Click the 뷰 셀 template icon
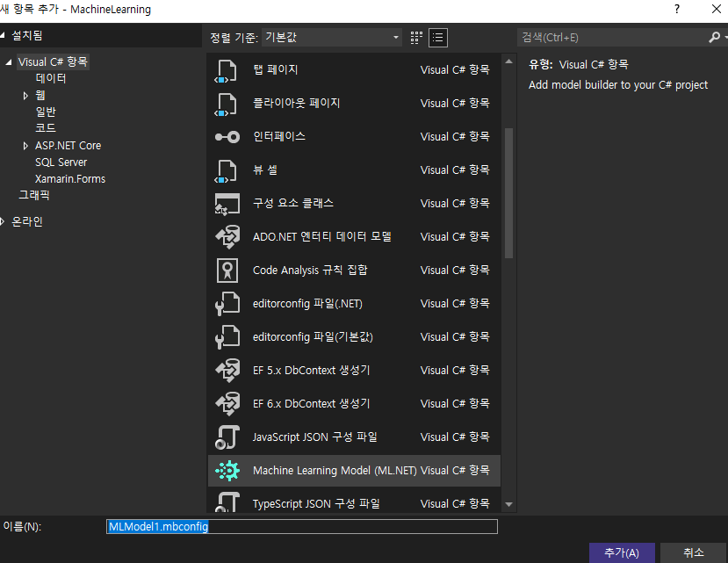 pyautogui.click(x=227, y=171)
